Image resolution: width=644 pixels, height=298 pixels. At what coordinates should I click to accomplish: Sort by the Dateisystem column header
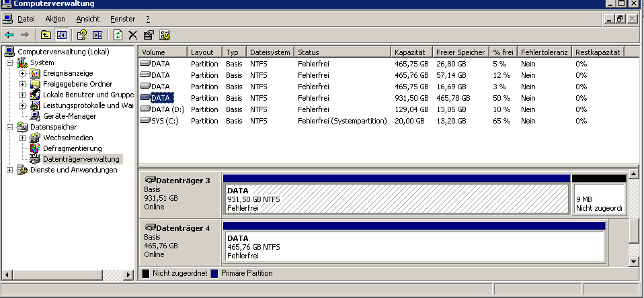click(x=270, y=52)
